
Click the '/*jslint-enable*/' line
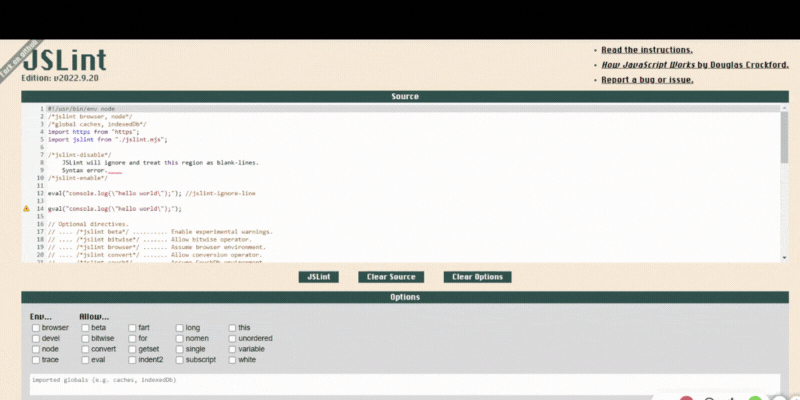point(78,178)
